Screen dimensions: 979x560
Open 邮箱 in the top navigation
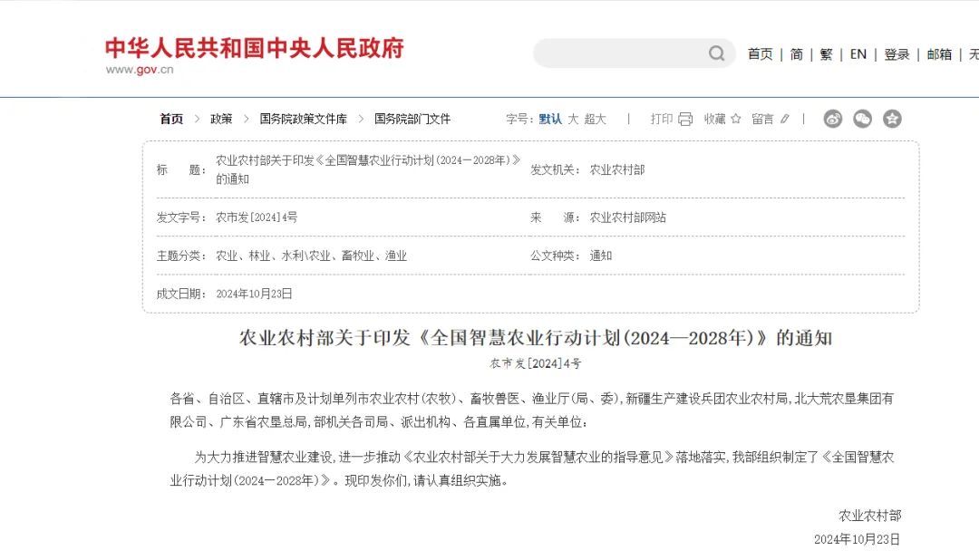point(939,54)
